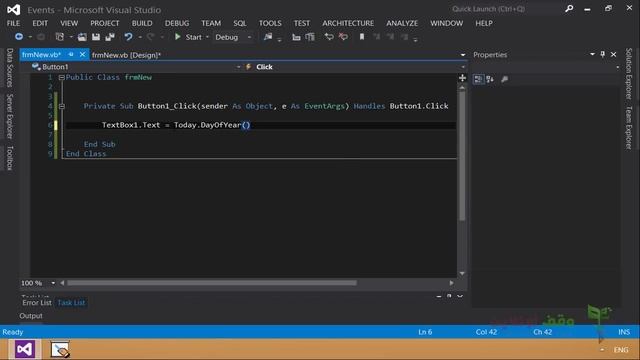Expand the Data Sources side panel
Viewport: 640px width, 360px height.
(x=10, y=68)
